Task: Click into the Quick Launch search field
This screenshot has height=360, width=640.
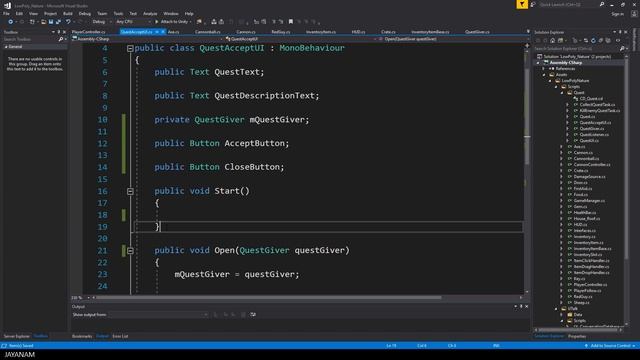Action: (568, 4)
